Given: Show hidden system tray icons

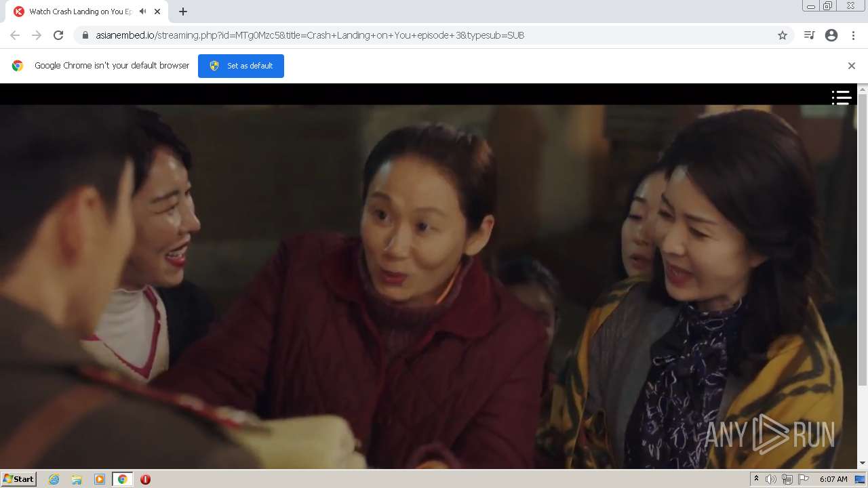Looking at the screenshot, I should coord(756,479).
